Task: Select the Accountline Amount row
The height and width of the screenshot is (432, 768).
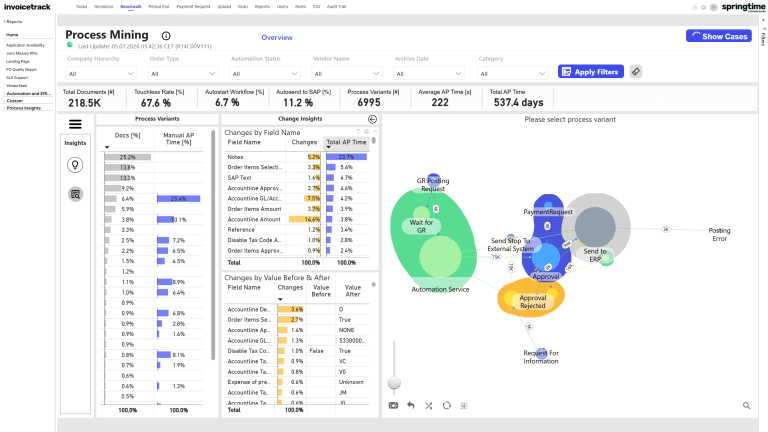Action: point(297,219)
